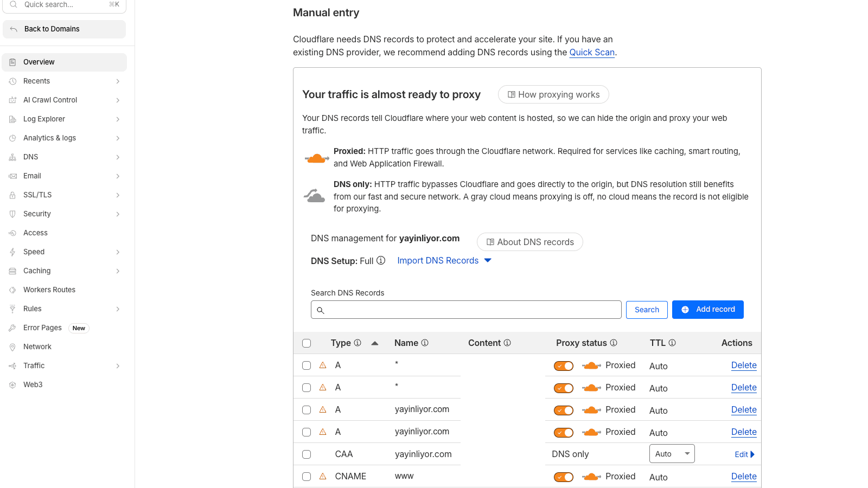Select checkbox for CAA yayinliyor.com record
This screenshot has height=488, width=868.
307,454
